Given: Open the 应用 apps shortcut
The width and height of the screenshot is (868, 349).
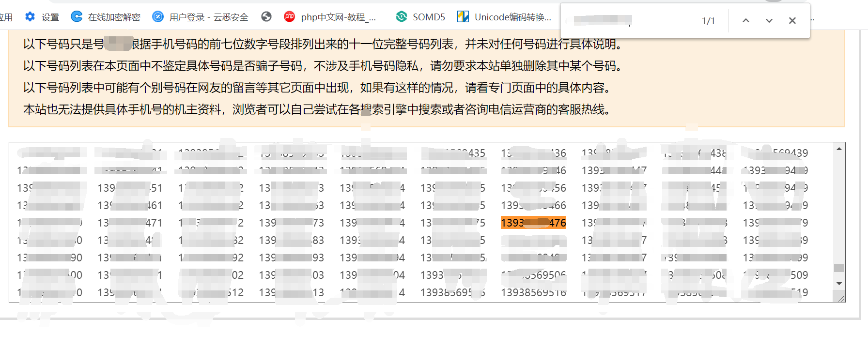Looking at the screenshot, I should pyautogui.click(x=6, y=17).
